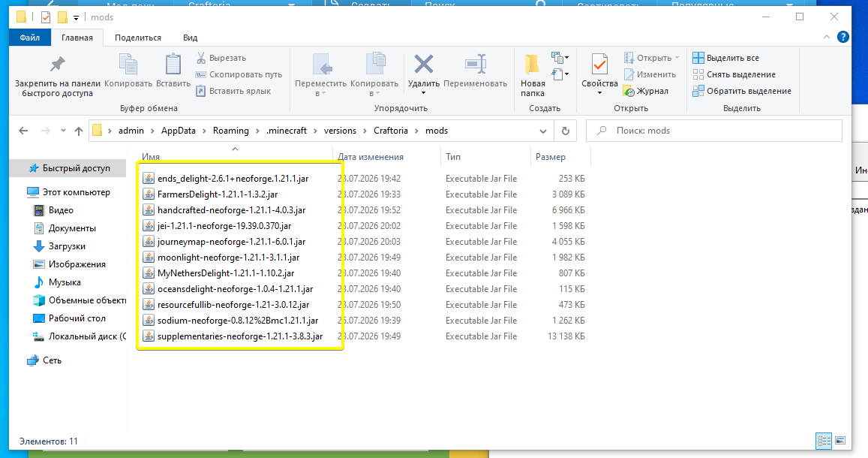Select Сеть in navigation pane
Viewport: 868px width, 458px height.
(44, 360)
